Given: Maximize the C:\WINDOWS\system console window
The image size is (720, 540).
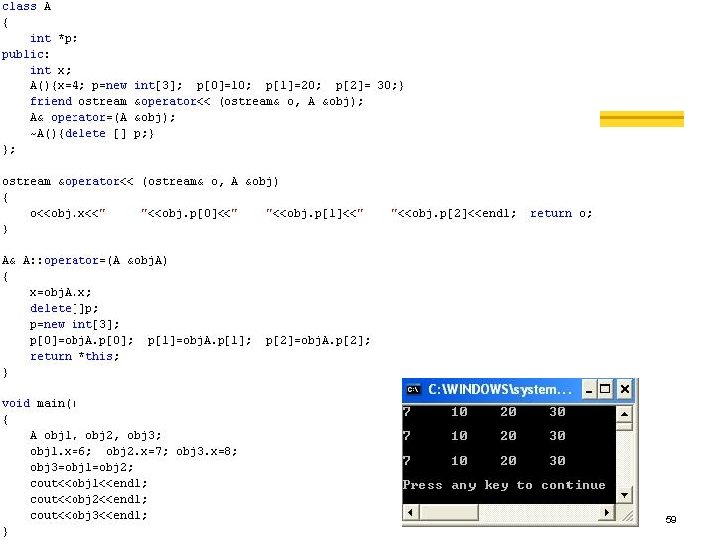Looking at the screenshot, I should (605, 390).
